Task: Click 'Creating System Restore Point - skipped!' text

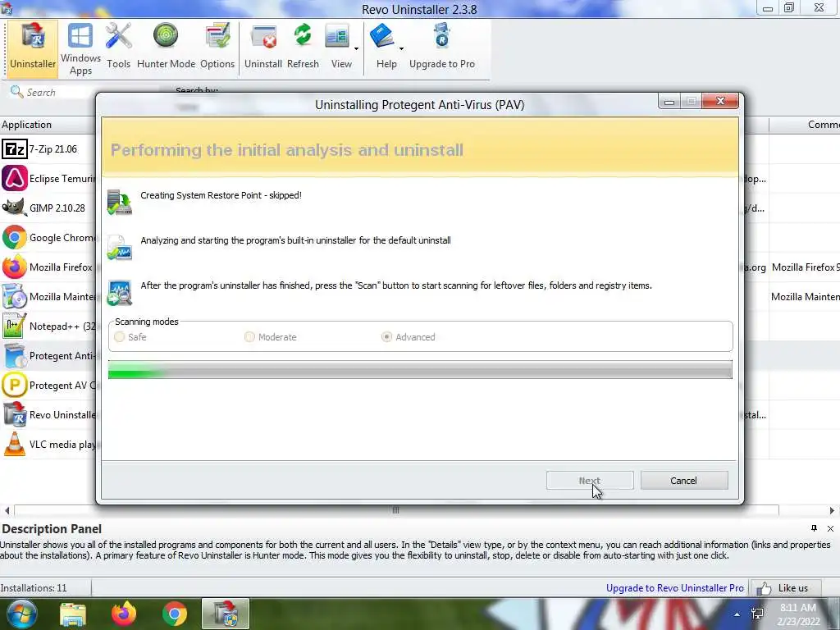Action: (221, 195)
